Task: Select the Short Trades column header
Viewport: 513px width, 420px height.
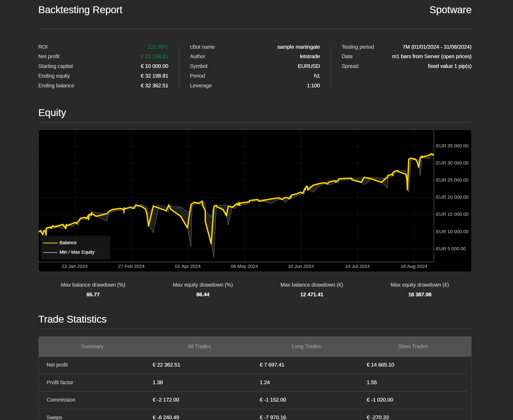Action: 413,346
